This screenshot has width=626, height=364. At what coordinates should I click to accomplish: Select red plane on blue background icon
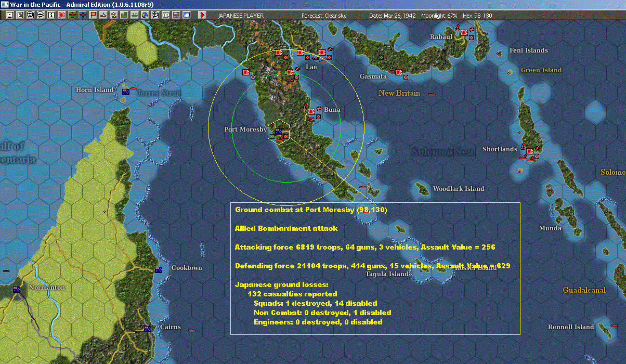tap(82, 15)
